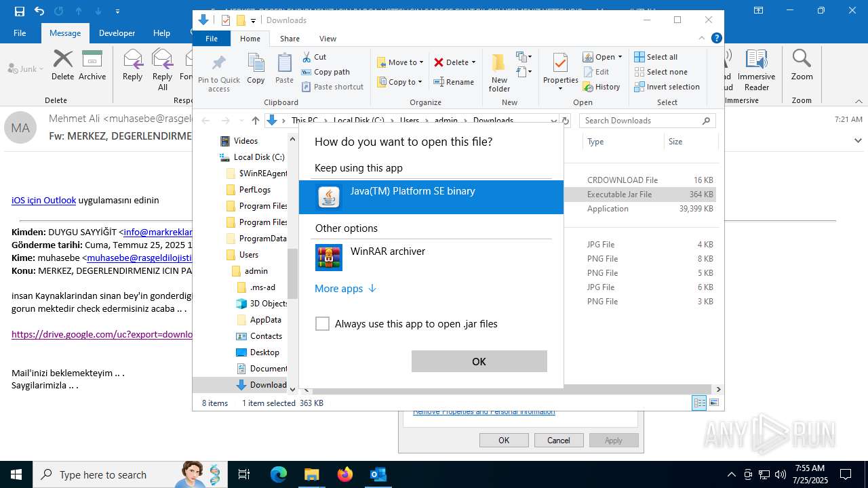Open the New item dropdown
The width and height of the screenshot is (868, 488).
click(x=523, y=57)
